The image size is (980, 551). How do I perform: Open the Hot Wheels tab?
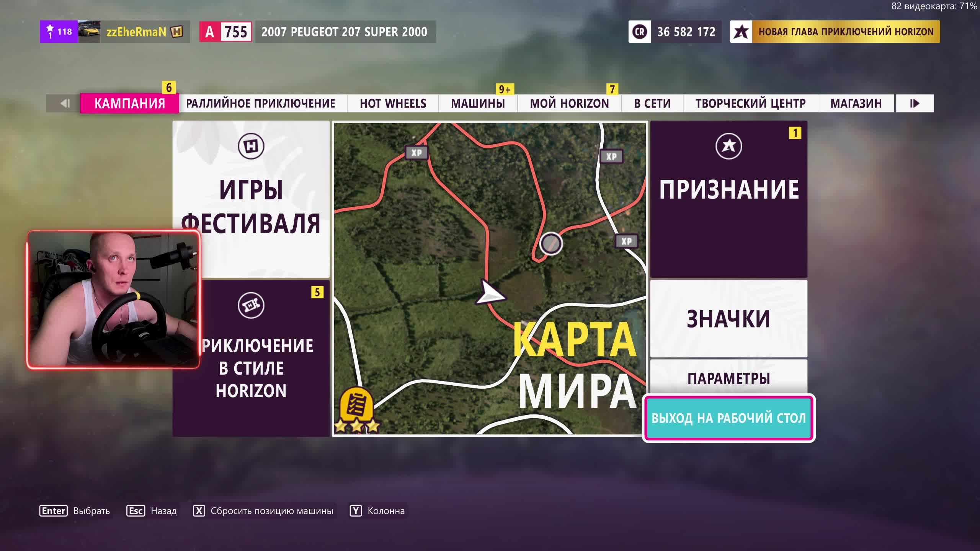(393, 104)
